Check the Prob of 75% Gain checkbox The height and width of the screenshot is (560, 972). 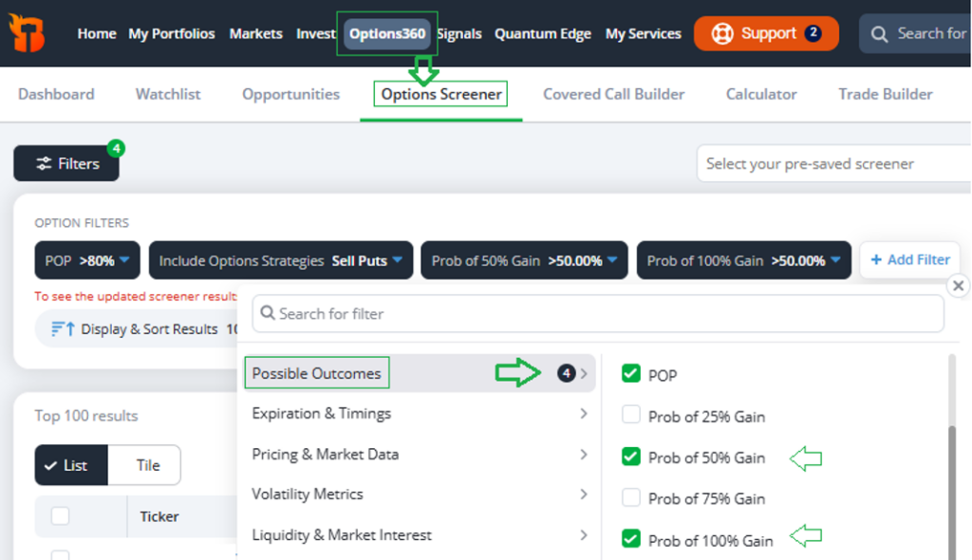pos(631,496)
